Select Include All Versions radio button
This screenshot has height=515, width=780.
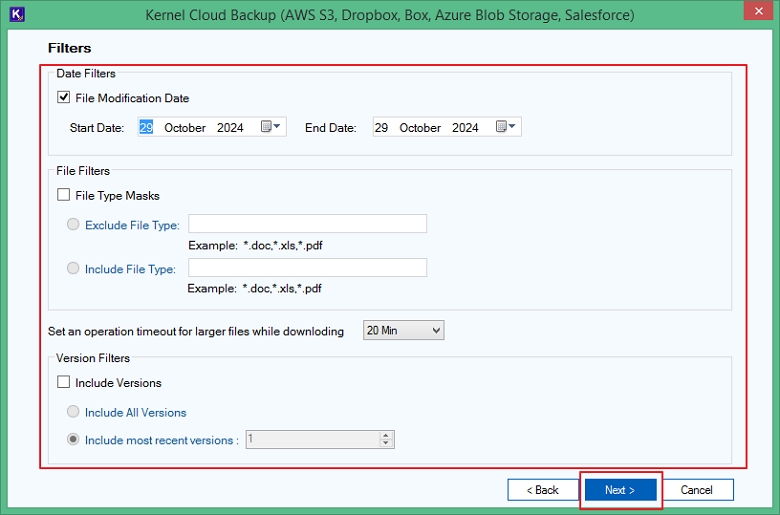point(73,412)
